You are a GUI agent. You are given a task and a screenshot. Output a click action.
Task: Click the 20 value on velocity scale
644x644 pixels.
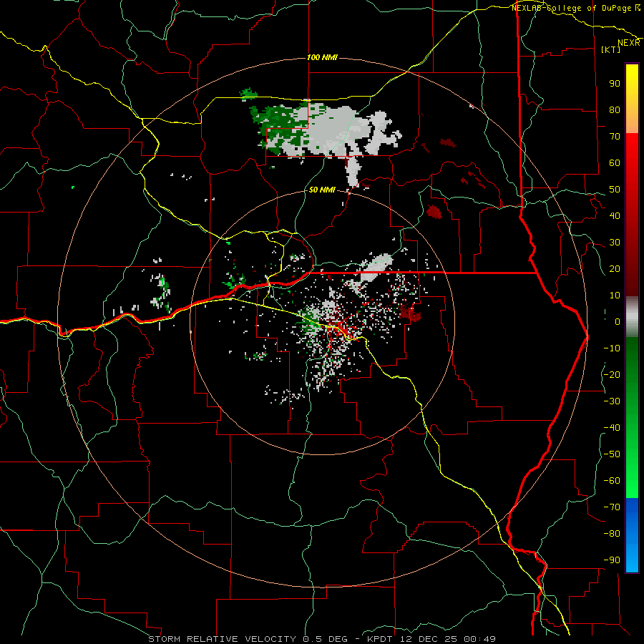[615, 268]
